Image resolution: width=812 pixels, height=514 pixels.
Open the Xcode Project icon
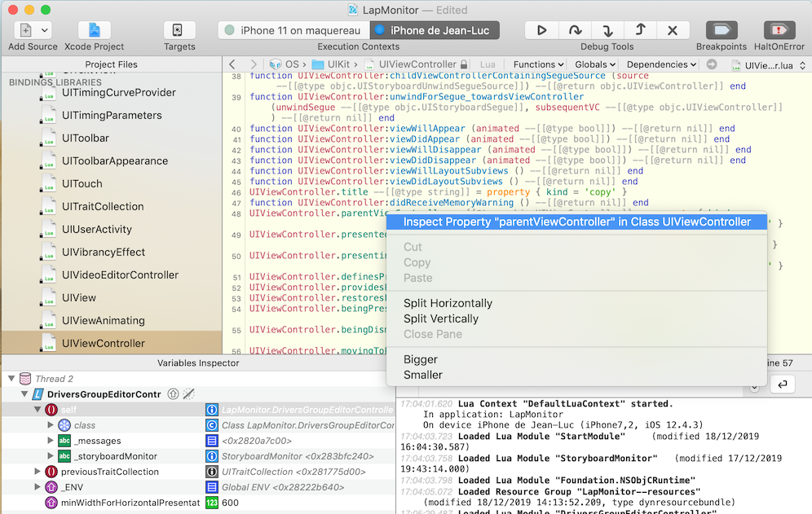click(95, 30)
